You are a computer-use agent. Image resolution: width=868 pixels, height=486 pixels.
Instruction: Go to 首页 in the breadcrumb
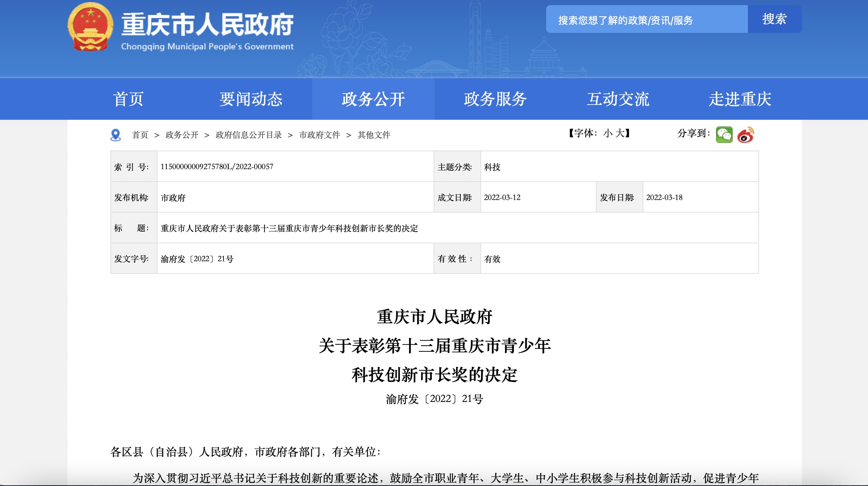coord(140,135)
